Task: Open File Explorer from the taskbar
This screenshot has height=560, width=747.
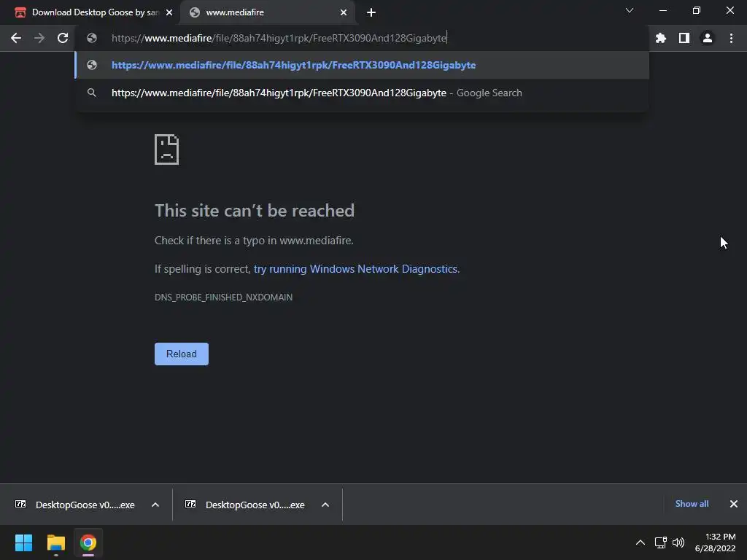Action: (55, 542)
